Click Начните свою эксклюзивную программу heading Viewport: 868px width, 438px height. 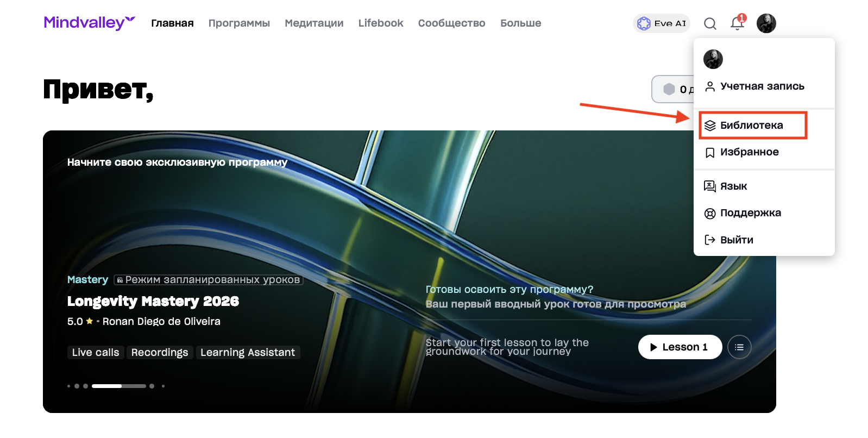[x=177, y=162]
